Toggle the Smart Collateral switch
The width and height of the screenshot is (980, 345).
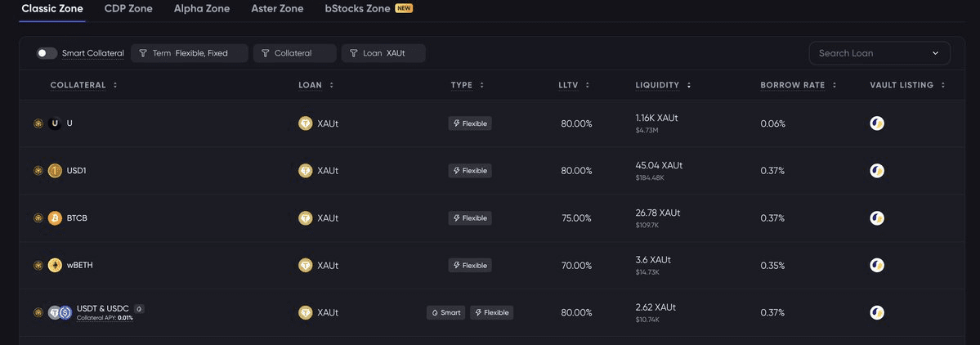pos(47,53)
